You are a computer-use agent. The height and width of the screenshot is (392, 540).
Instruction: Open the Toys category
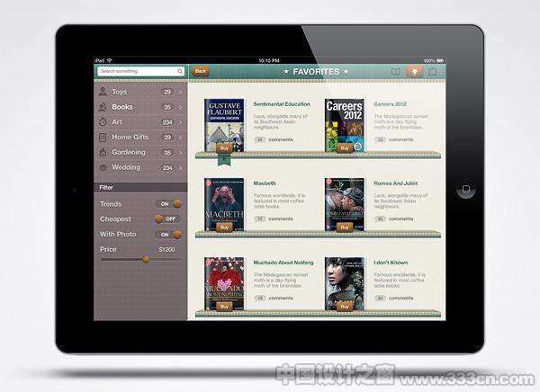click(x=140, y=92)
